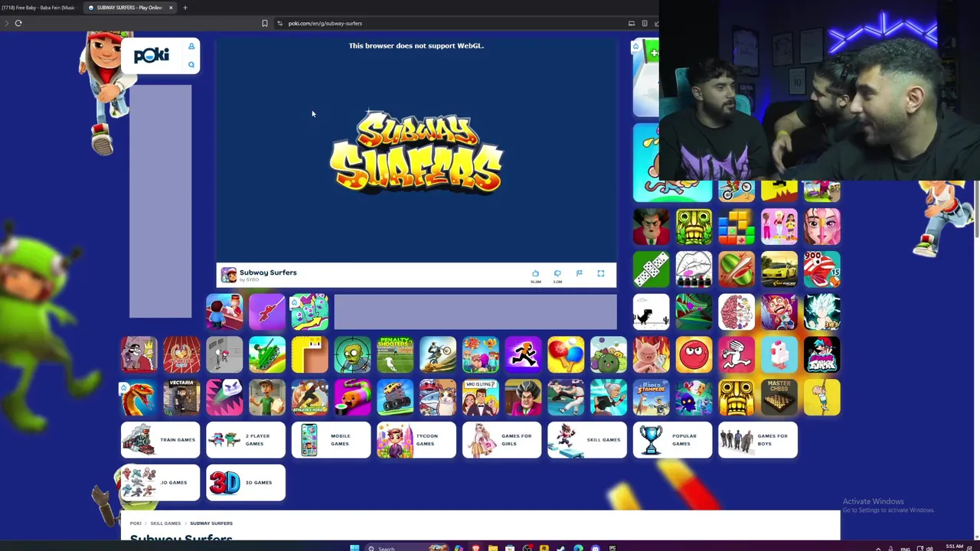
Task: Open the Penalty Shooters game thumbnail
Action: [x=395, y=354]
